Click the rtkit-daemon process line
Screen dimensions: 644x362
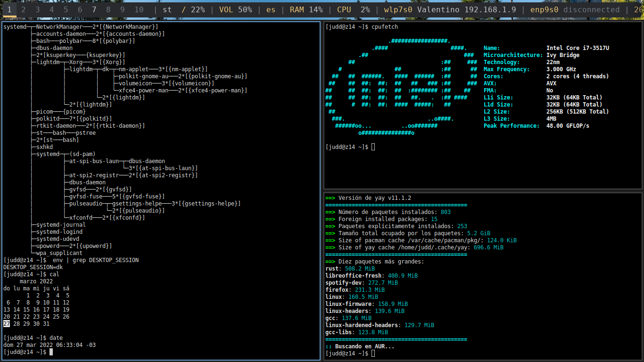pyautogui.click(x=91, y=126)
